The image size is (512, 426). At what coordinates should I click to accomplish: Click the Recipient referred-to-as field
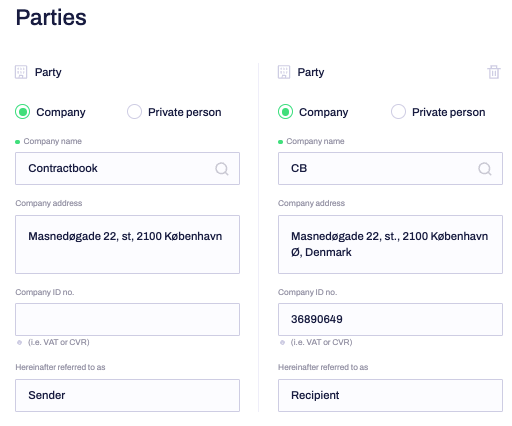click(x=390, y=395)
